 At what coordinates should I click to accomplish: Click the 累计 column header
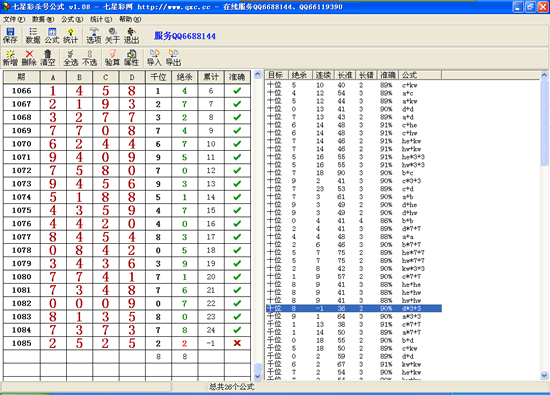211,77
